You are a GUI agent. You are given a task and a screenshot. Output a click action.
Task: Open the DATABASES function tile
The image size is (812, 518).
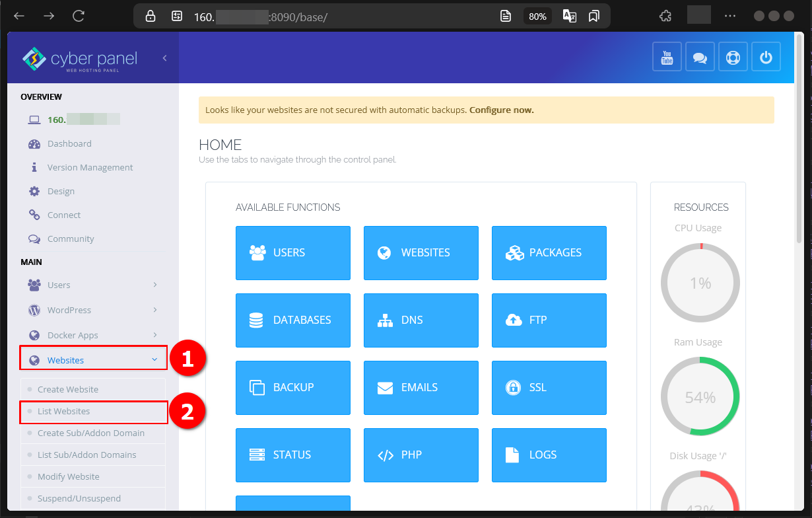coord(293,320)
